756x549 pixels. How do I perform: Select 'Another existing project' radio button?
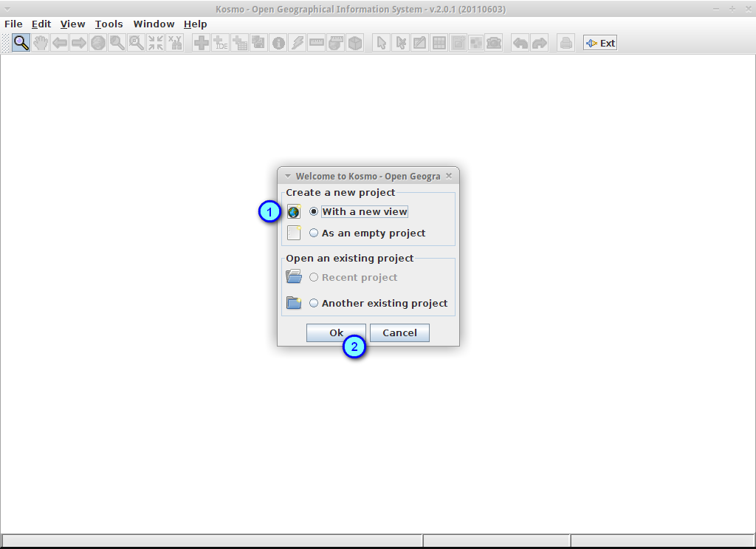[314, 303]
